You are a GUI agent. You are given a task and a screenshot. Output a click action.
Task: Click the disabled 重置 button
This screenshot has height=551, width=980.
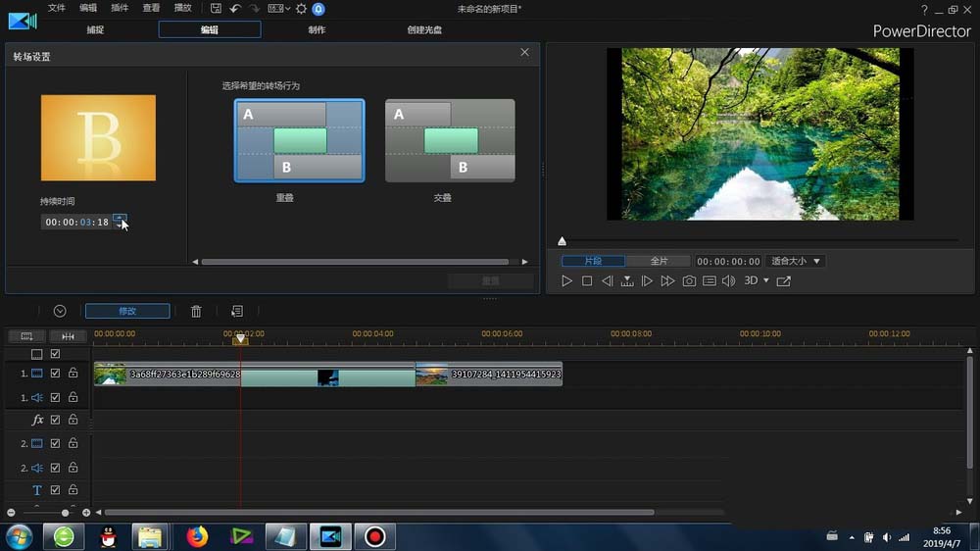tap(491, 280)
